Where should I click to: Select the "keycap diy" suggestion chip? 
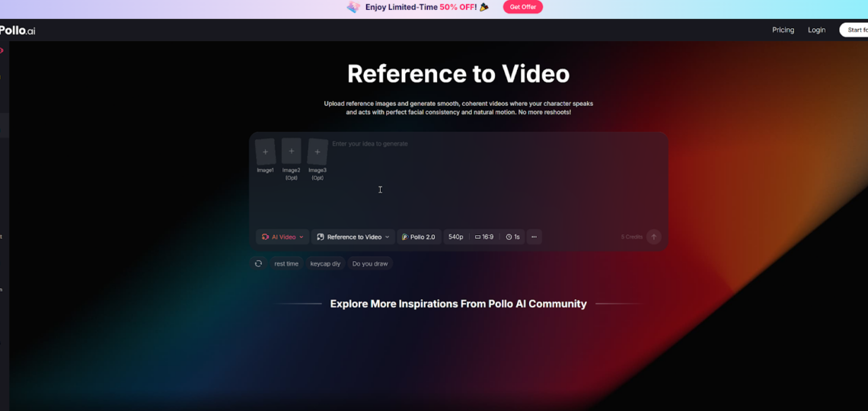coord(325,263)
